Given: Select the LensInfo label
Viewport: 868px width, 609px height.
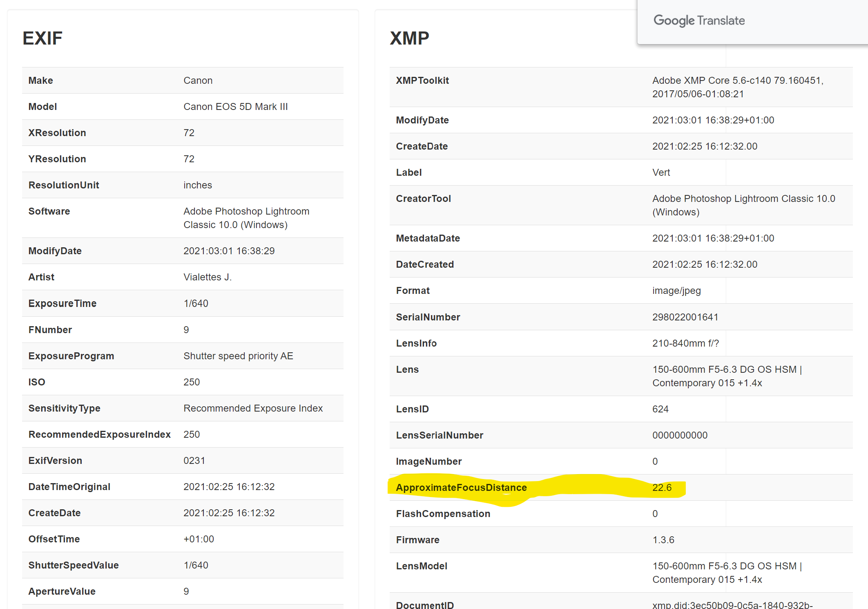Looking at the screenshot, I should [416, 343].
